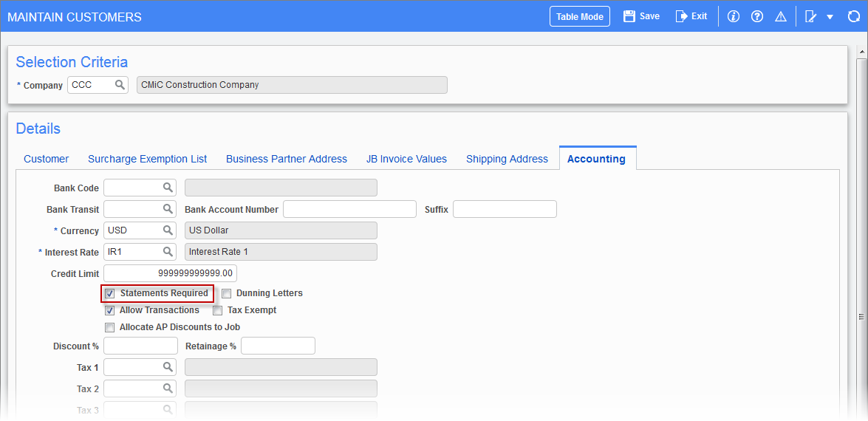868x421 pixels.
Task: Open Bank Transit lookup icon
Action: [168, 209]
